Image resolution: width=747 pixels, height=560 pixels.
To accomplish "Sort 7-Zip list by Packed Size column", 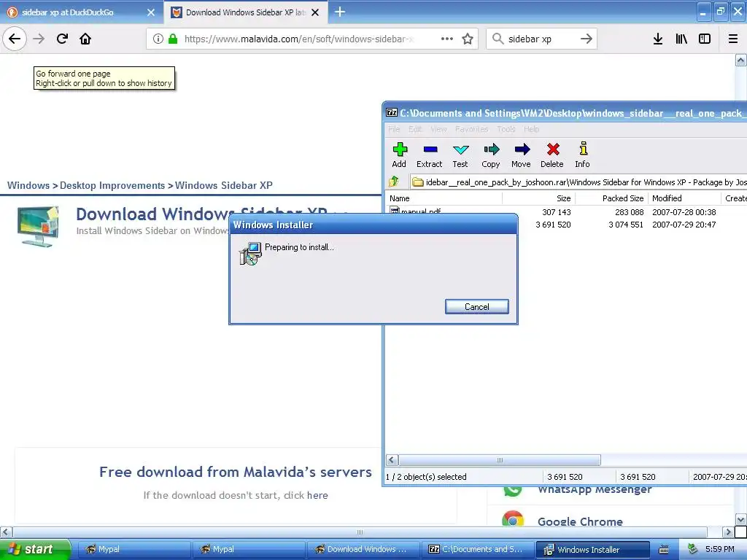I will 611,198.
